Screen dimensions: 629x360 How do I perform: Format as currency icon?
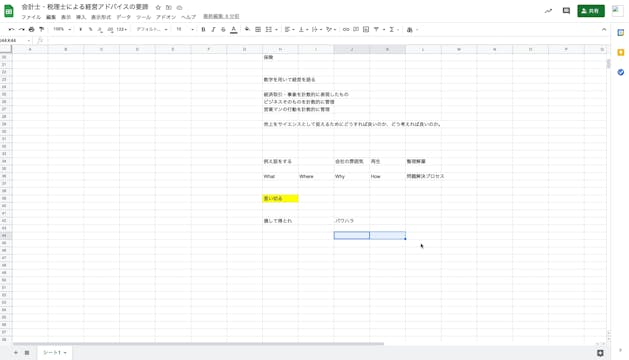coord(81,29)
